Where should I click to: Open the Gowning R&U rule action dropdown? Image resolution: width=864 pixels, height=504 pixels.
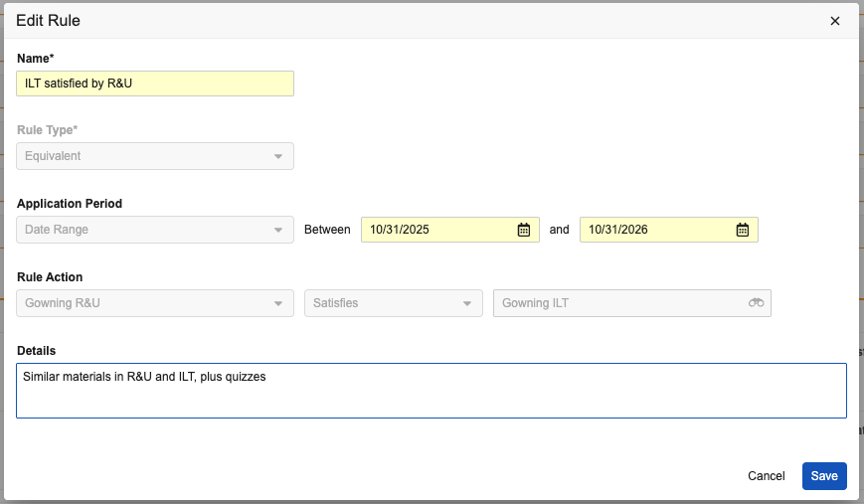[155, 303]
